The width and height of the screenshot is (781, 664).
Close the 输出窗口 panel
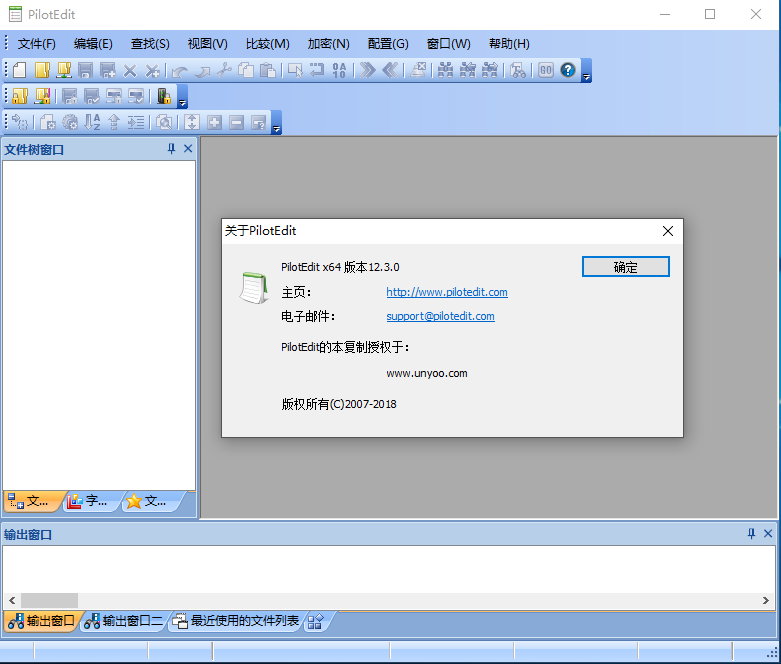(x=768, y=534)
